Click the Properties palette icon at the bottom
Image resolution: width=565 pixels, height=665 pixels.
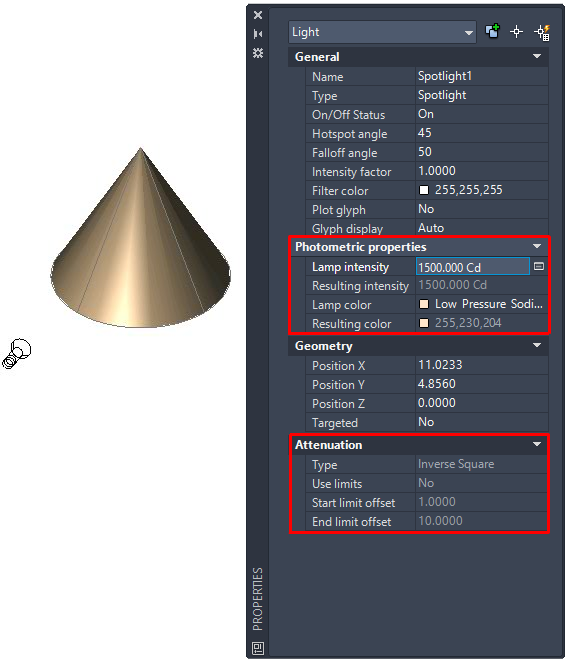[258, 648]
